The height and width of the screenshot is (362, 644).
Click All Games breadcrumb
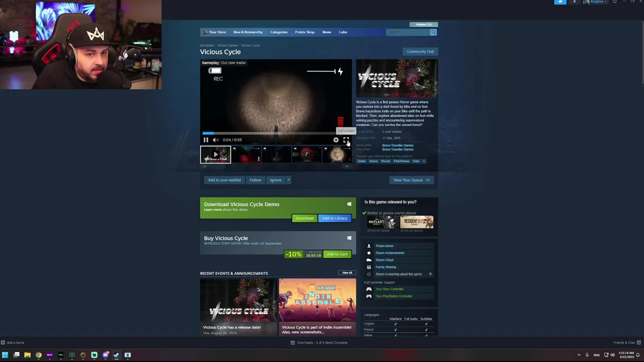(x=207, y=45)
